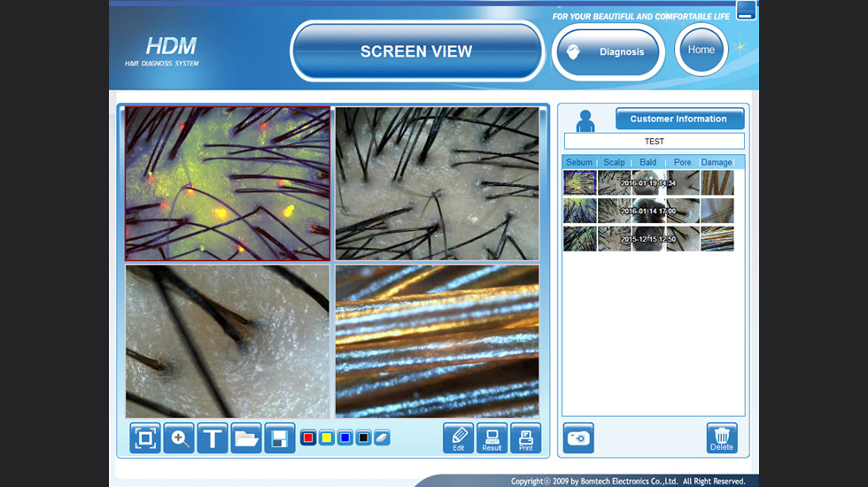This screenshot has width=868, height=487.
Task: Select the text annotation tool
Action: pyautogui.click(x=213, y=438)
